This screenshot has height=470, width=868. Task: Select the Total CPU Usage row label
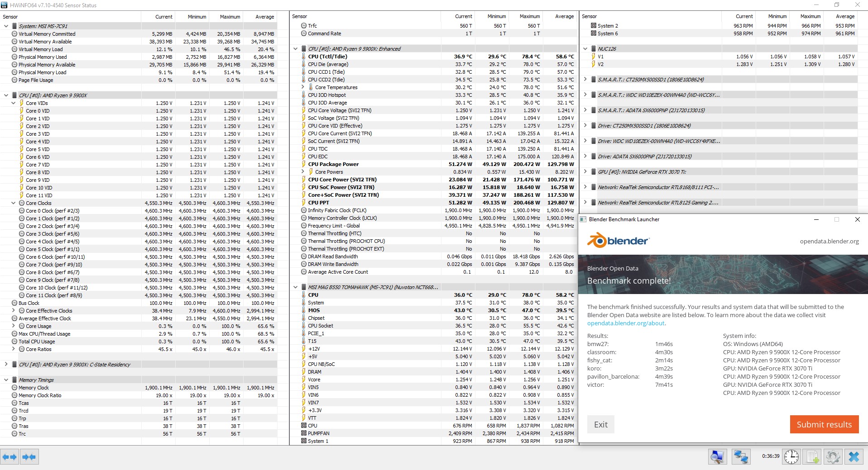click(x=37, y=342)
